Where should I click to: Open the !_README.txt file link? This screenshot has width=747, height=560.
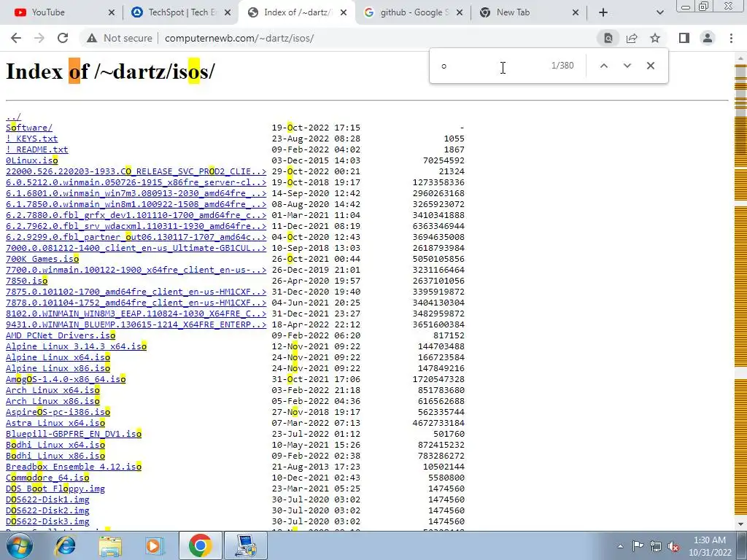click(37, 149)
